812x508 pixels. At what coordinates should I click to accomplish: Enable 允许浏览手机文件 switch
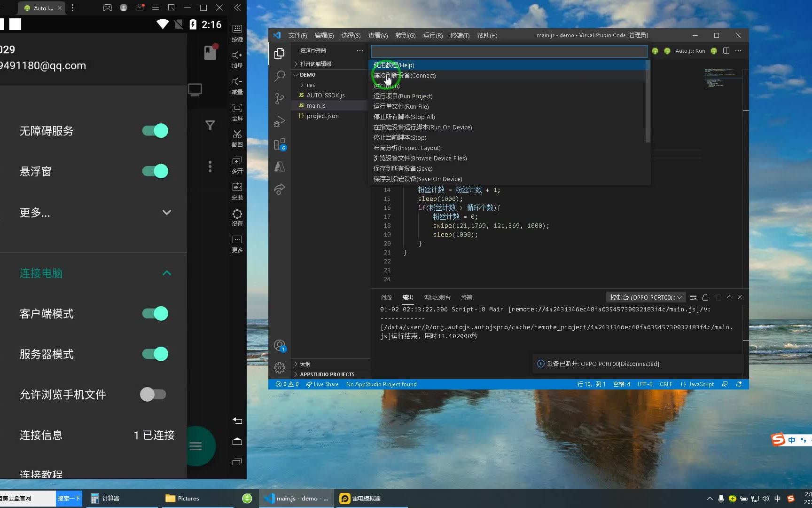153,394
